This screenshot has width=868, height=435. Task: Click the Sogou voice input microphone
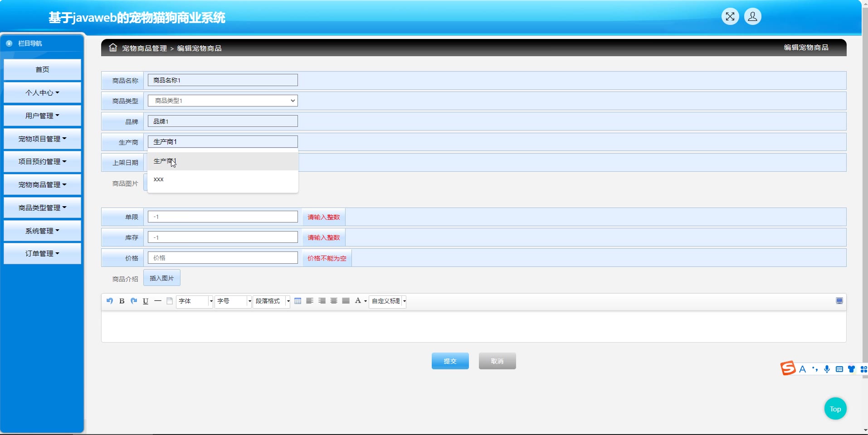point(827,369)
